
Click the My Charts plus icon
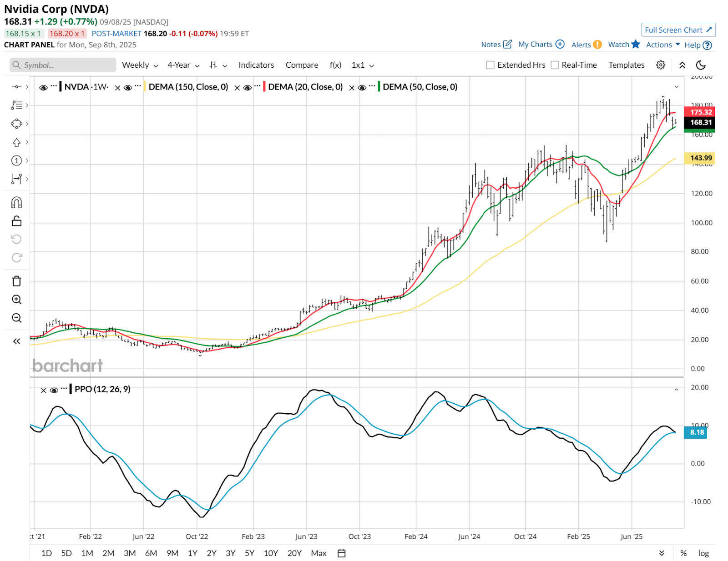[x=560, y=44]
